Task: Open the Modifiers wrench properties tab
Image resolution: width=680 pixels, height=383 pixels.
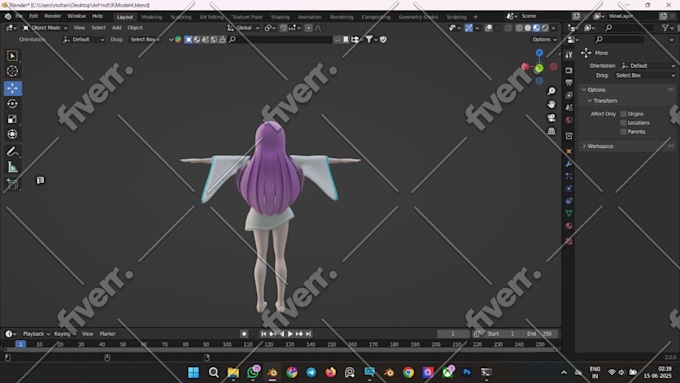Action: point(569,164)
